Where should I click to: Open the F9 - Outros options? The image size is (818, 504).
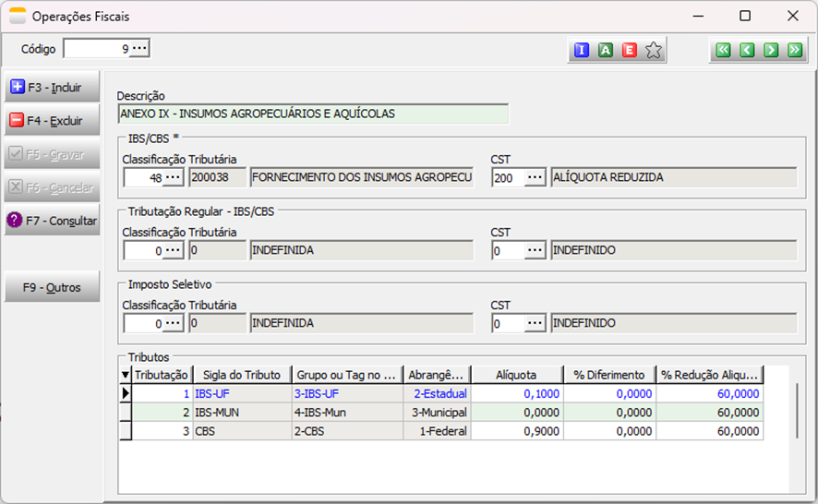[53, 287]
